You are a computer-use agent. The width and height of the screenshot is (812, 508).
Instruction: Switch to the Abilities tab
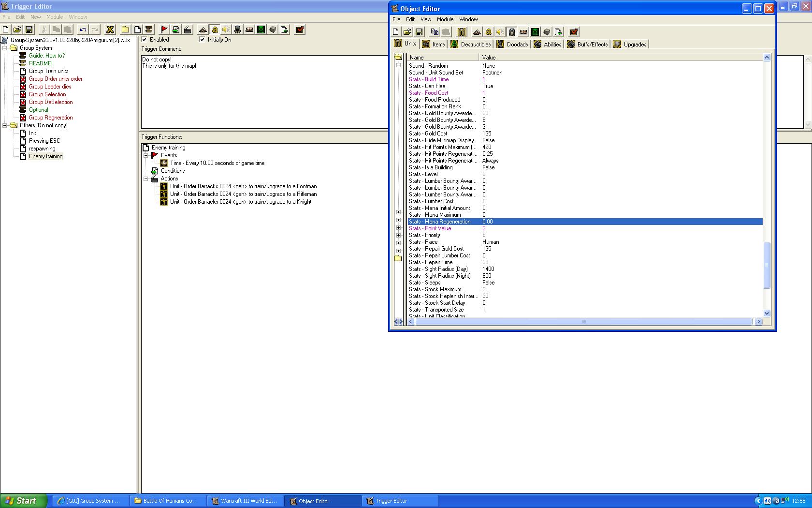548,44
